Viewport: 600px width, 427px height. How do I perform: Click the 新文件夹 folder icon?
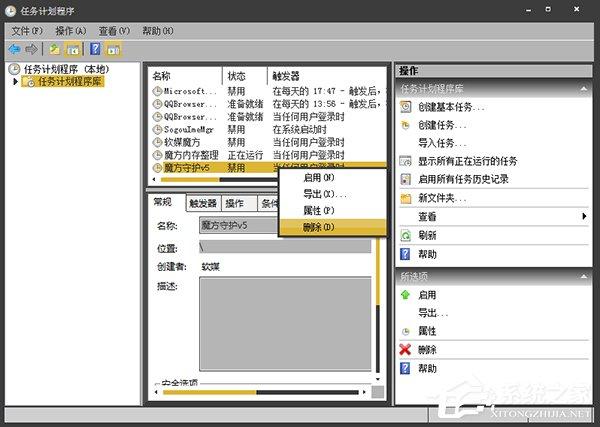(405, 198)
